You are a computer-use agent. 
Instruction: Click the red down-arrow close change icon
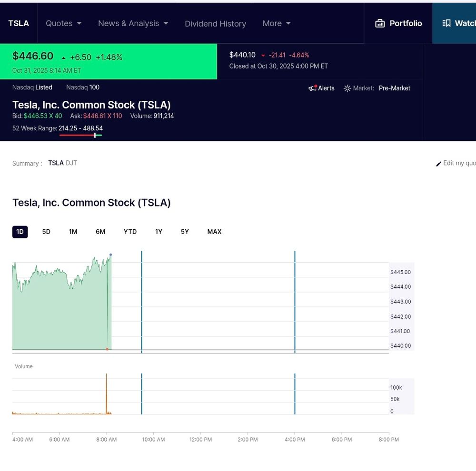tap(263, 56)
